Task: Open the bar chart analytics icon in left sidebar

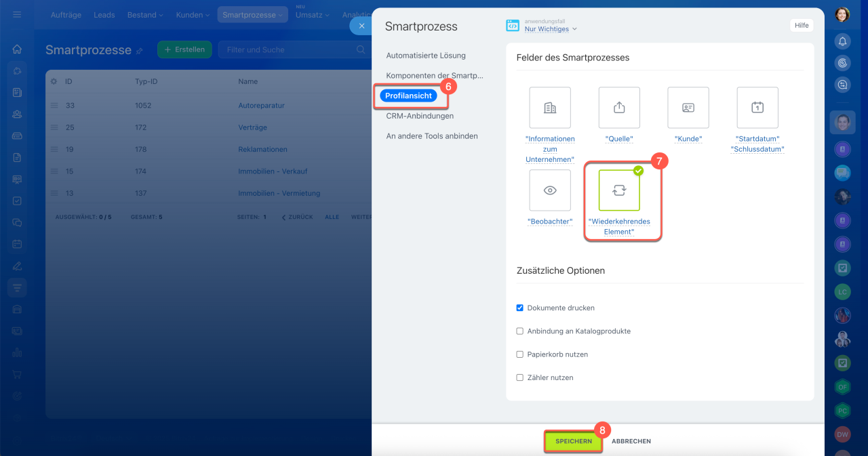Action: click(17, 352)
